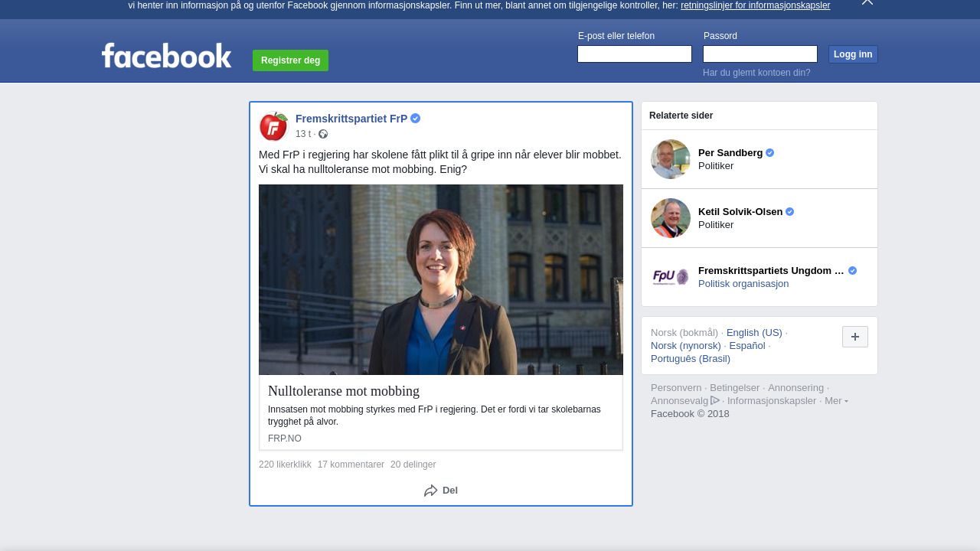Open the Annonsering footer link

pyautogui.click(x=795, y=388)
